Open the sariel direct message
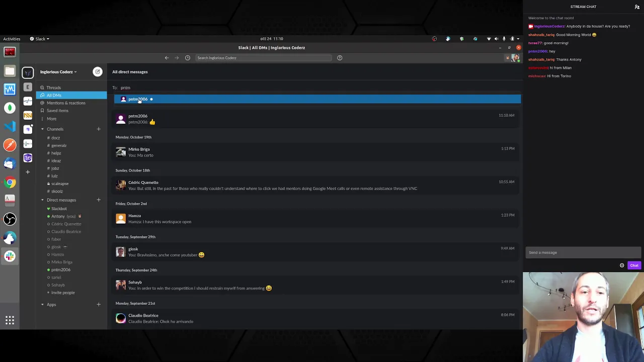Image resolution: width=644 pixels, height=362 pixels. pyautogui.click(x=56, y=278)
